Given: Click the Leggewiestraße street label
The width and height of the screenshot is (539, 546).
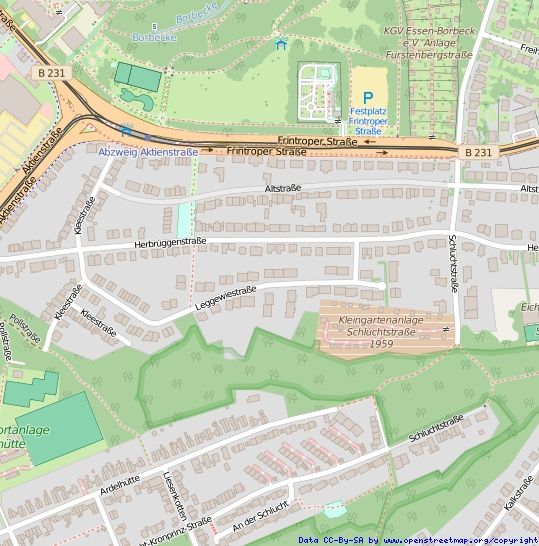Looking at the screenshot, I should click(x=226, y=298).
